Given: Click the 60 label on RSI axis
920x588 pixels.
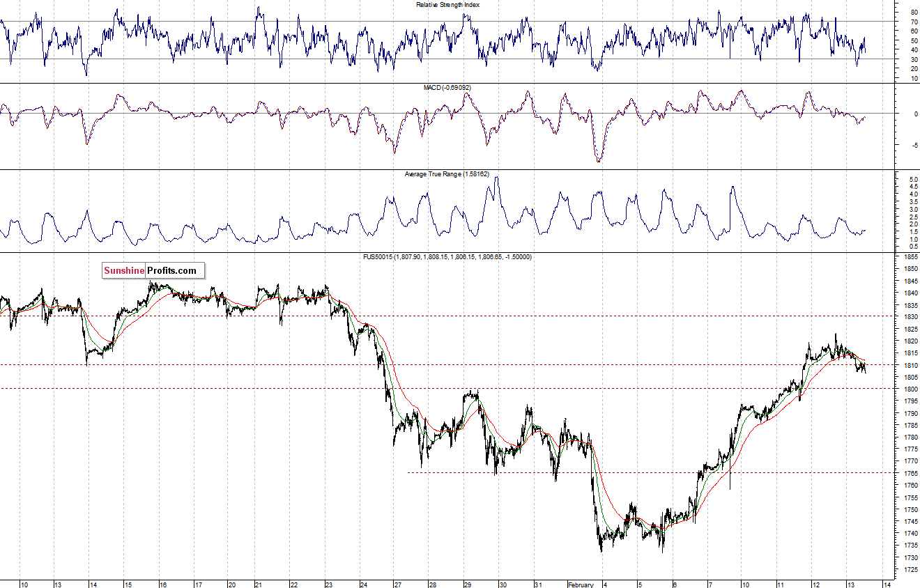Looking at the screenshot, I should point(913,31).
